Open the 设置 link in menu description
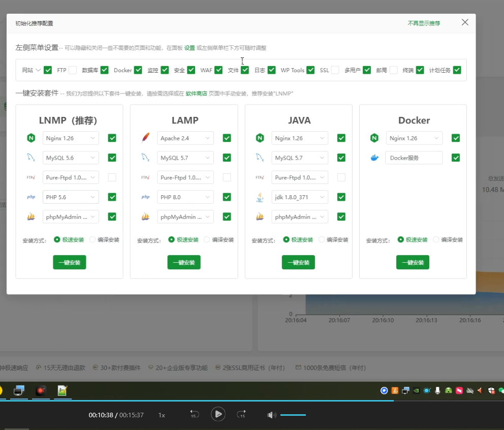 [x=190, y=48]
